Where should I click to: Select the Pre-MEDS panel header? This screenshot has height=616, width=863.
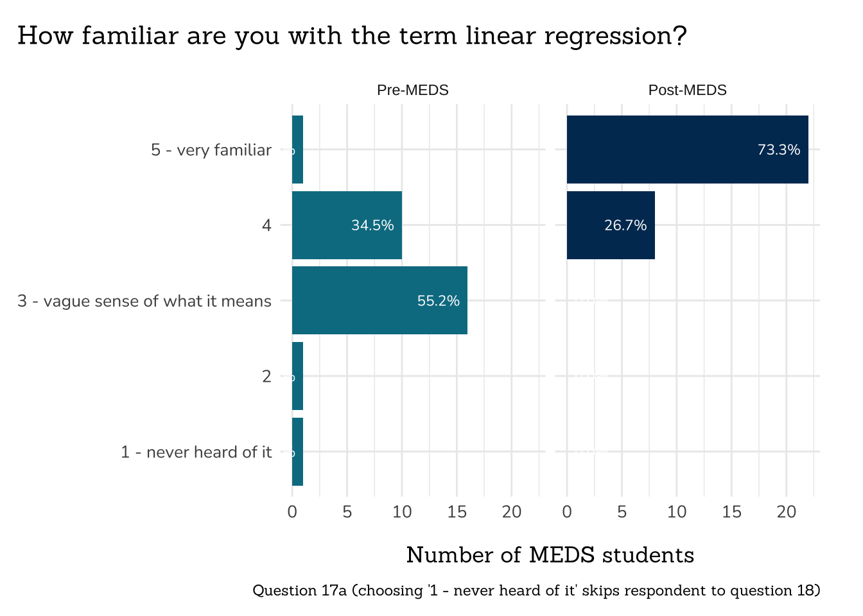pos(412,90)
